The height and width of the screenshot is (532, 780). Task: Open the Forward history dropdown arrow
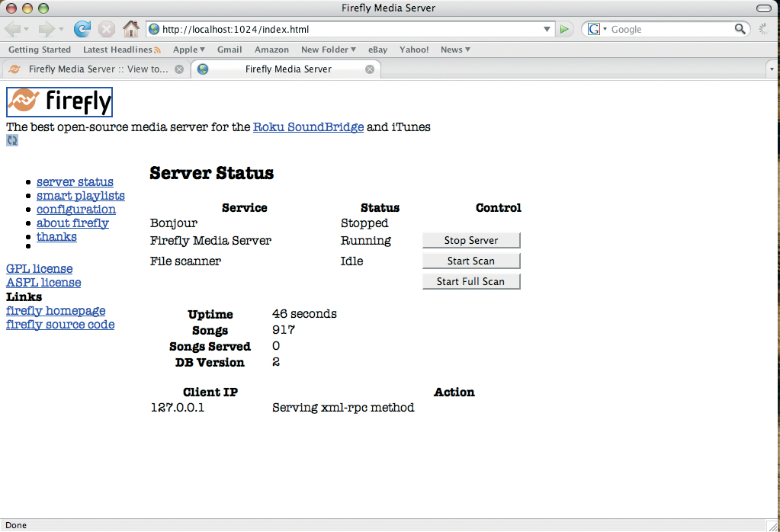tap(61, 29)
